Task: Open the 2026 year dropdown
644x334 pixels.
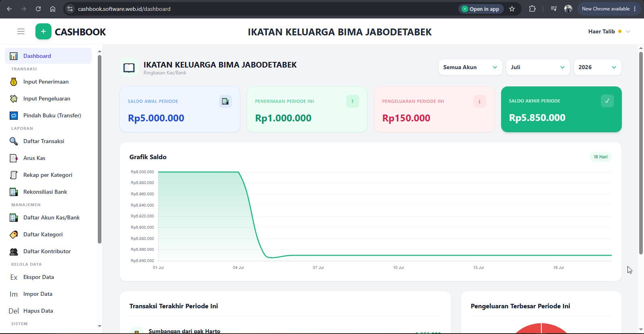Action: (597, 67)
